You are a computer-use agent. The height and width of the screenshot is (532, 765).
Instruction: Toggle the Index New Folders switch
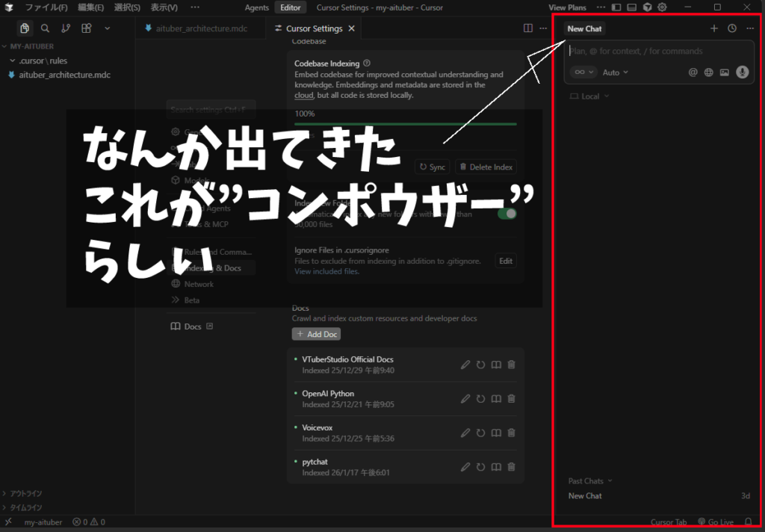[507, 213]
